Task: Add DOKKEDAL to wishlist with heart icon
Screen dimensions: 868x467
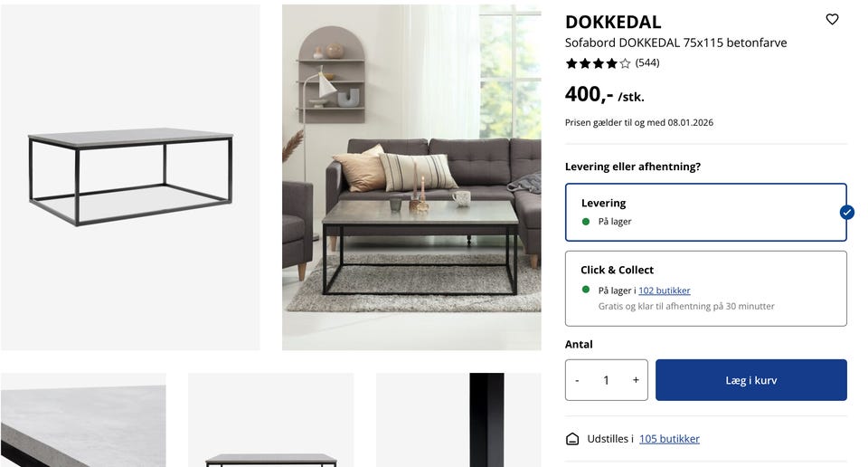Action: click(x=832, y=19)
